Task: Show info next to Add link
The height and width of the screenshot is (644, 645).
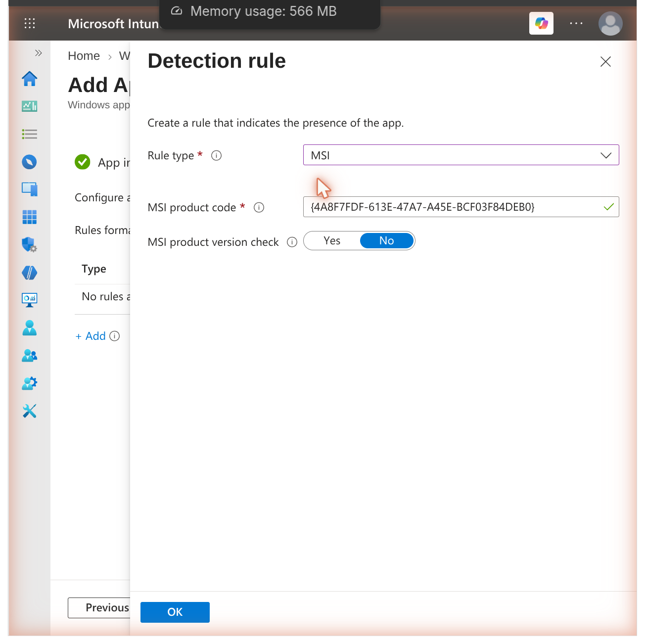Action: tap(115, 336)
